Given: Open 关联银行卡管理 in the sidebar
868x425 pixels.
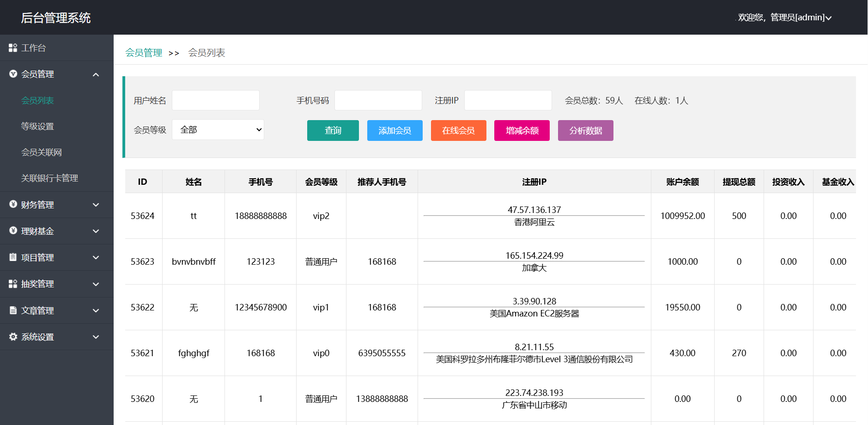Looking at the screenshot, I should point(49,178).
